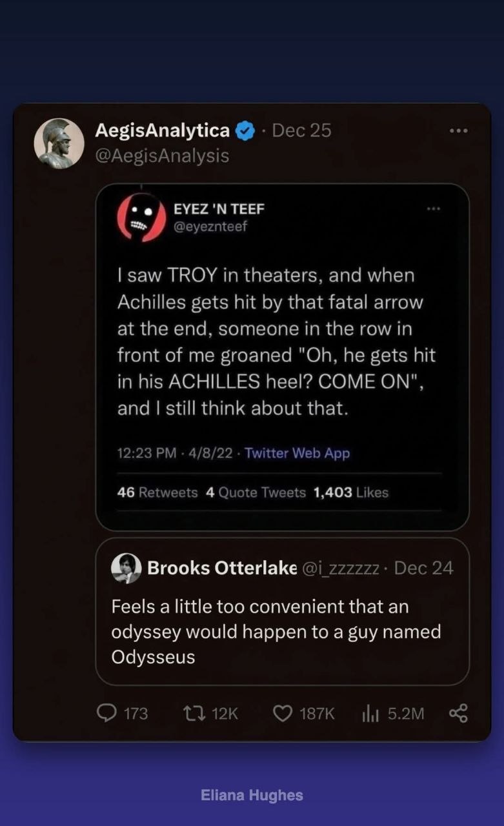
Task: Open the Brooks Otterlake profile photo
Action: click(x=126, y=569)
